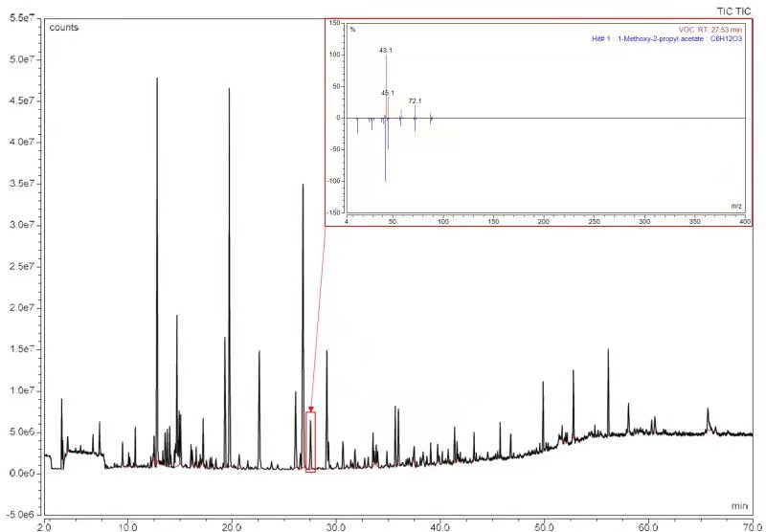Screen dimensions: 766x532
Task: Click the red marker triangle above selected peak
Action: [310, 410]
